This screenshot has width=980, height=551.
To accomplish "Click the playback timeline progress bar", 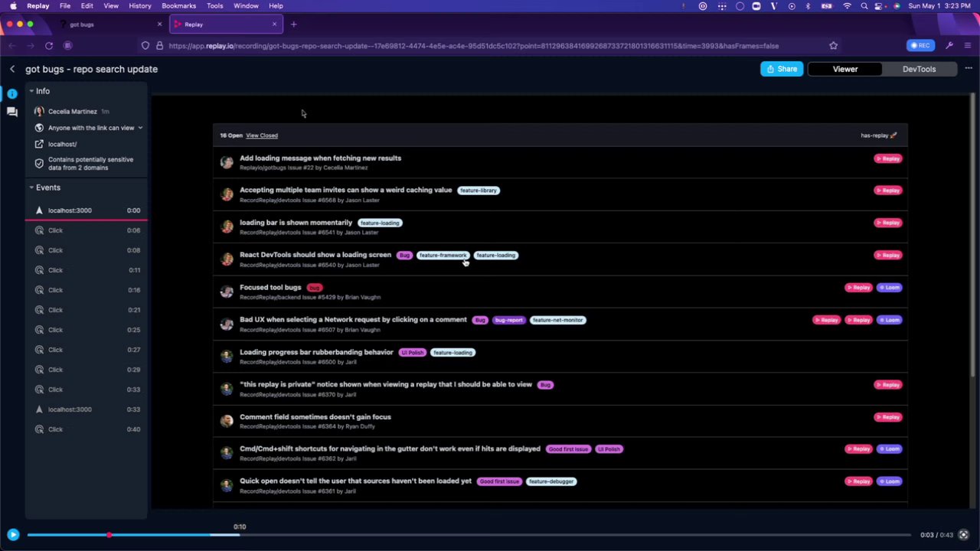I will [469, 535].
